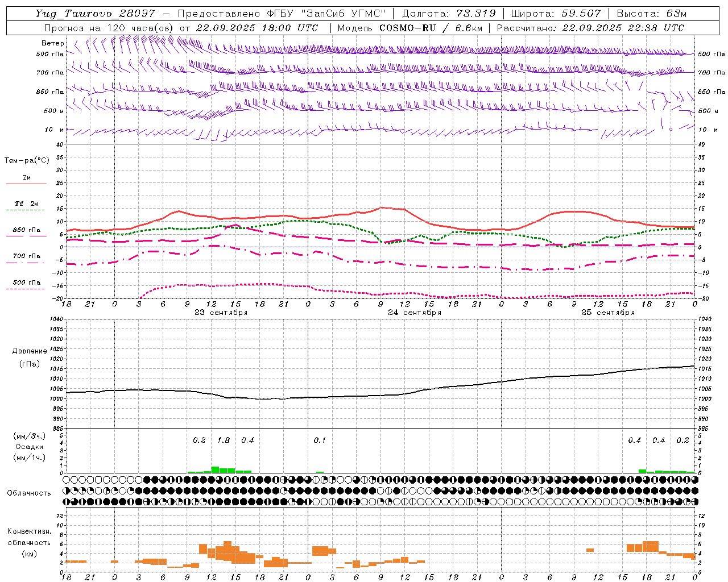Click the (мм/3ч.) precipitation unit label
Image resolution: width=728 pixels, height=582 pixels.
tap(29, 436)
